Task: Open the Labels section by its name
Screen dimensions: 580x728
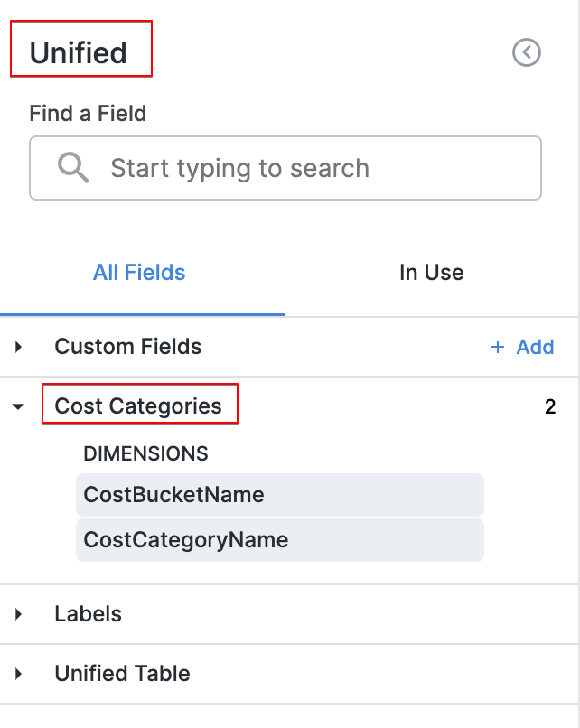Action: click(x=88, y=614)
